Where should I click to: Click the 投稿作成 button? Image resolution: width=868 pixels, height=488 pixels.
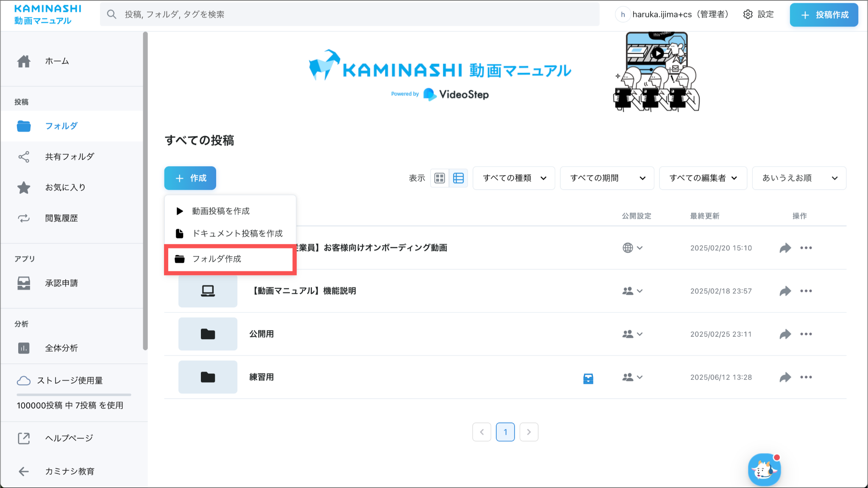(x=824, y=15)
